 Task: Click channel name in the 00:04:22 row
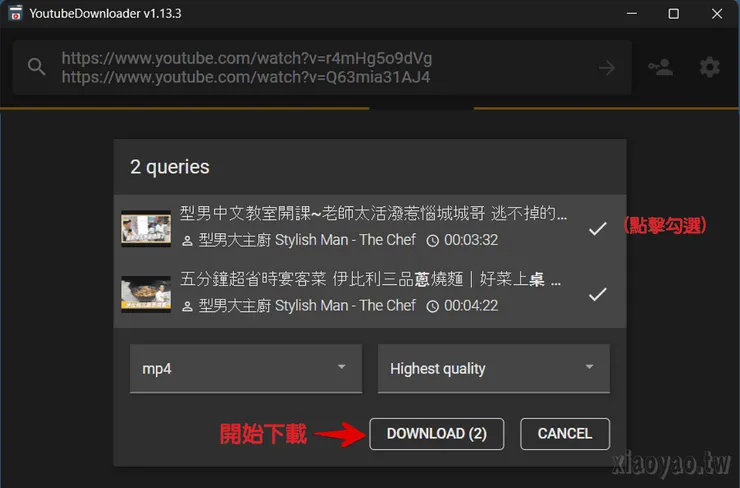[x=307, y=305]
